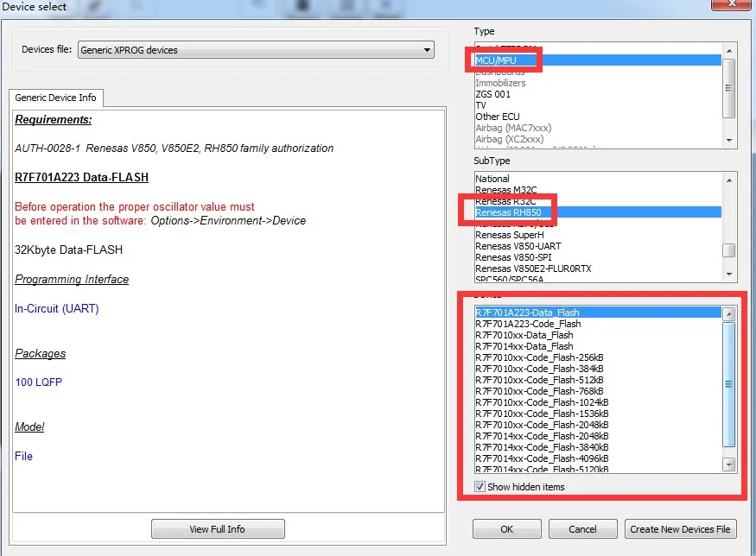Click Type list scroll up arrow
Image resolution: width=756 pixels, height=556 pixels.
pyautogui.click(x=729, y=51)
